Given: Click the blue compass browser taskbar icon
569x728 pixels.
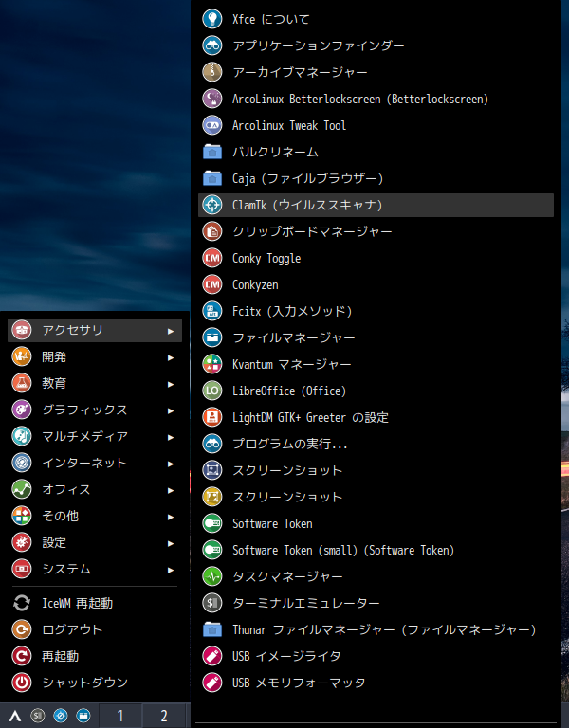Looking at the screenshot, I should coord(61,716).
